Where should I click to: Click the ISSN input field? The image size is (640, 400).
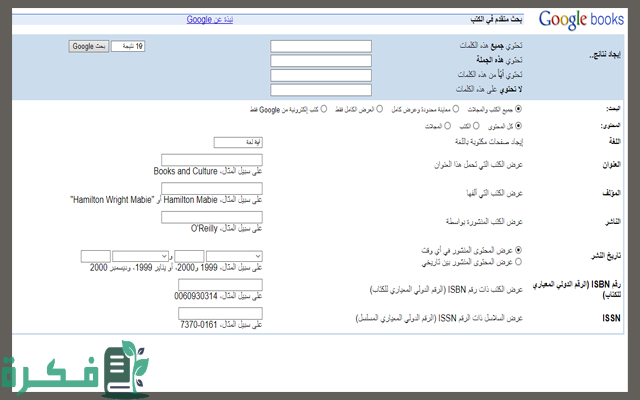tap(220, 313)
